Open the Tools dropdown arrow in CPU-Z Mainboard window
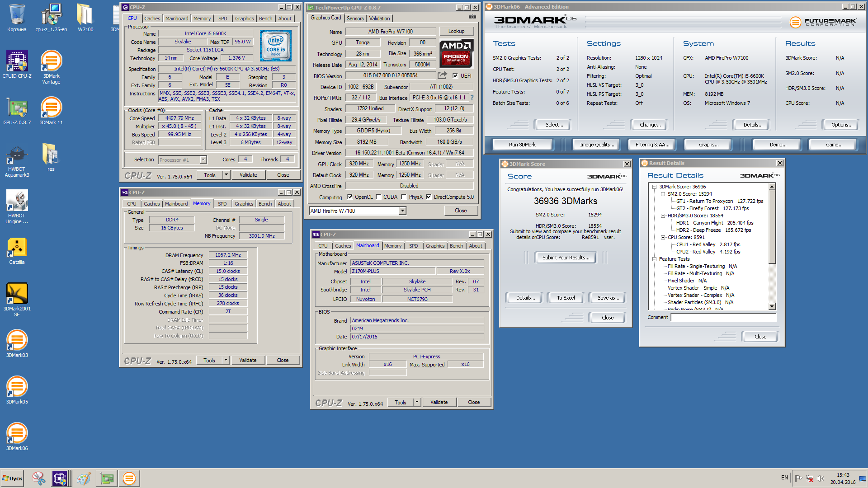Viewport: 868px width, 488px height. point(417,402)
